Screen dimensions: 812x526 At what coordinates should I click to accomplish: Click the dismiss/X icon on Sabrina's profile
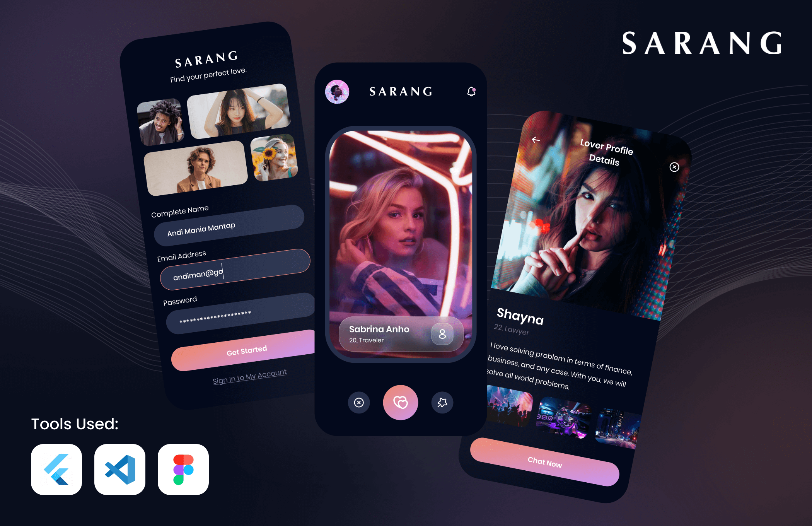360,402
